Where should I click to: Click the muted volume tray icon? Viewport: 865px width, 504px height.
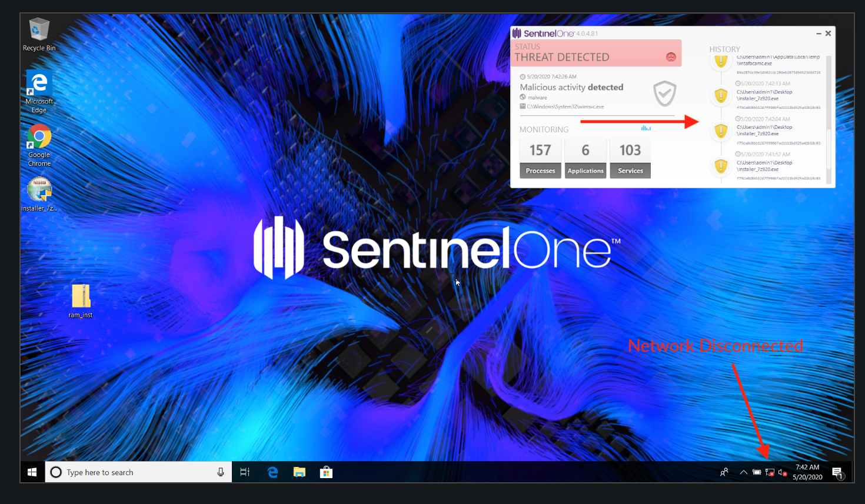(783, 472)
